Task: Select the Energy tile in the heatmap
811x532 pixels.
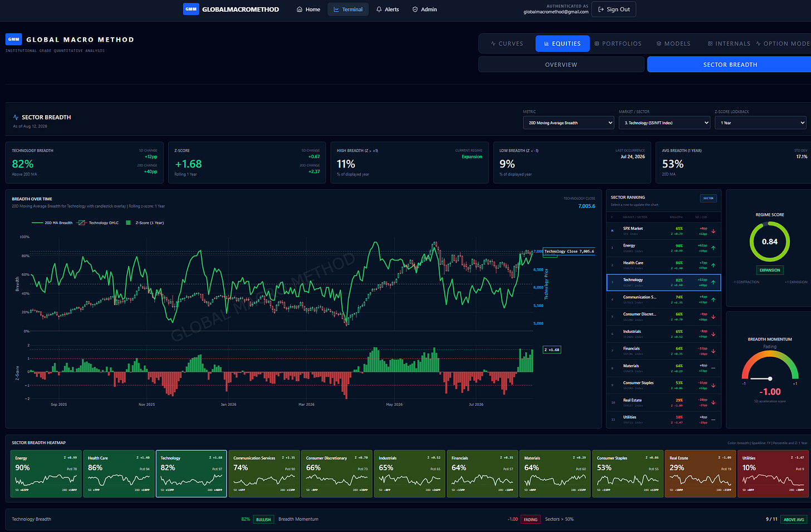Action: [46, 474]
